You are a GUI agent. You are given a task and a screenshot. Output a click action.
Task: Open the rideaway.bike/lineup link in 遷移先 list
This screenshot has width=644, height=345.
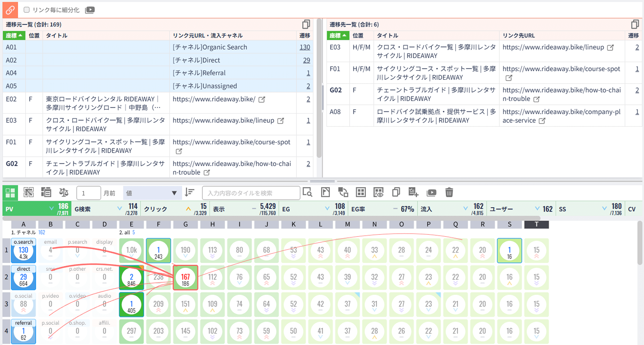(553, 47)
